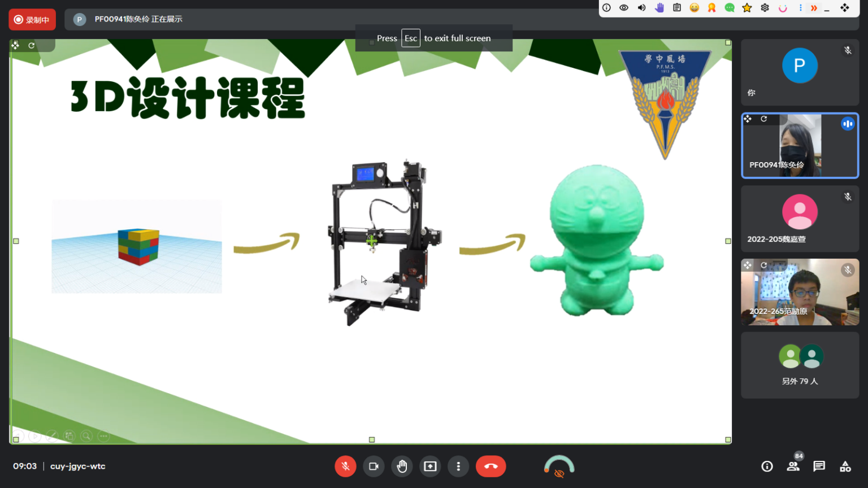Click the speaker volume icon in the extension toolbar
Viewport: 868px width, 488px height.
coord(641,8)
